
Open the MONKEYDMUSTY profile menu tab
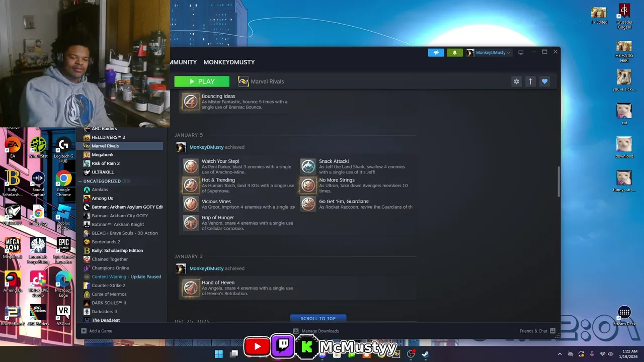coord(229,62)
